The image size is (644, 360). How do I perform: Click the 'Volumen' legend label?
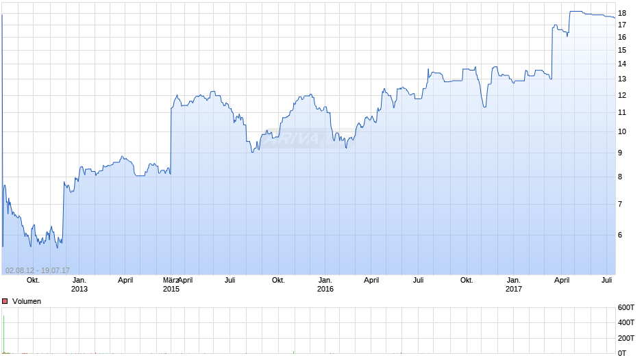pos(27,301)
